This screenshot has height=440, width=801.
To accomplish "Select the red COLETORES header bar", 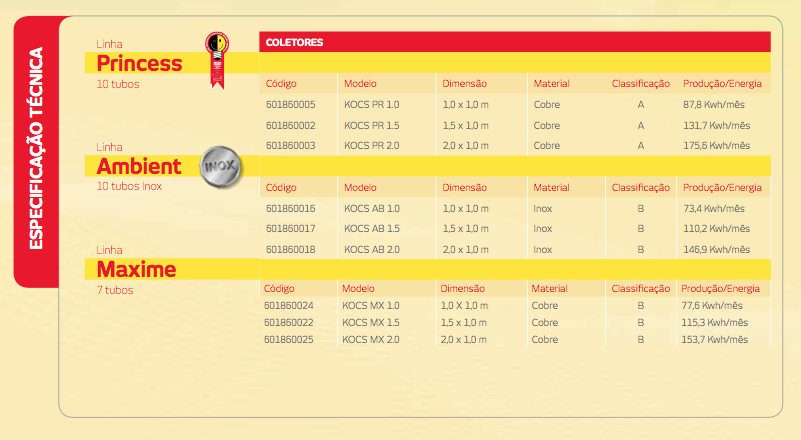I will pos(514,42).
